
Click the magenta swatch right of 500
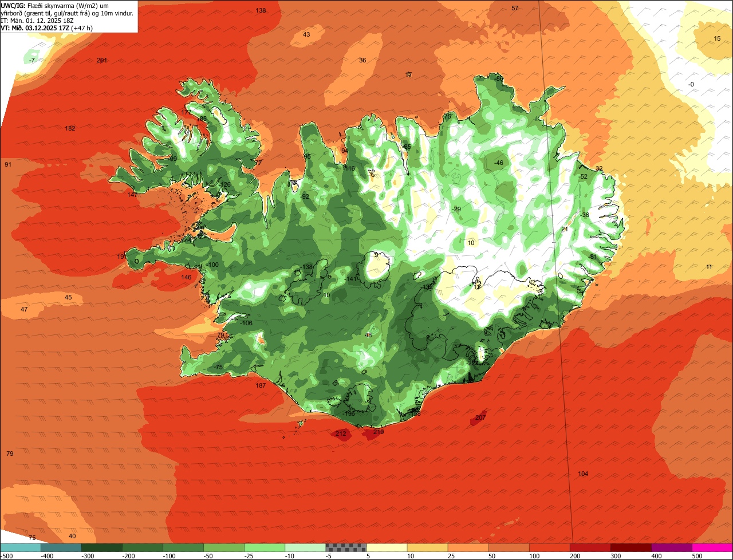712,547
